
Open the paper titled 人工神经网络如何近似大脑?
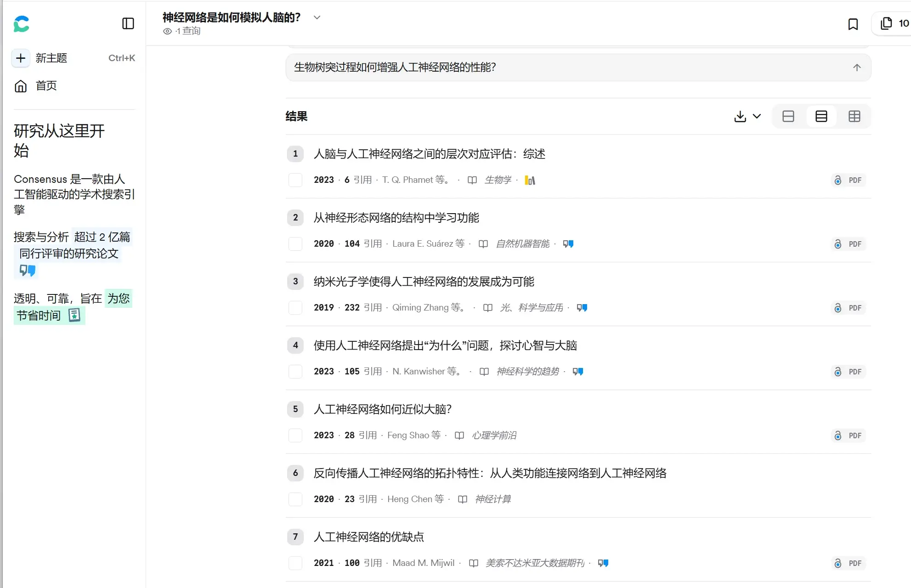(382, 409)
